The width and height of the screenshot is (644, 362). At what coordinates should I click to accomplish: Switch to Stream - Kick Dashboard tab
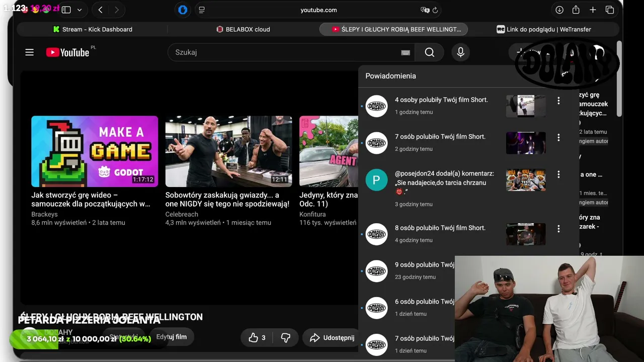point(93,29)
